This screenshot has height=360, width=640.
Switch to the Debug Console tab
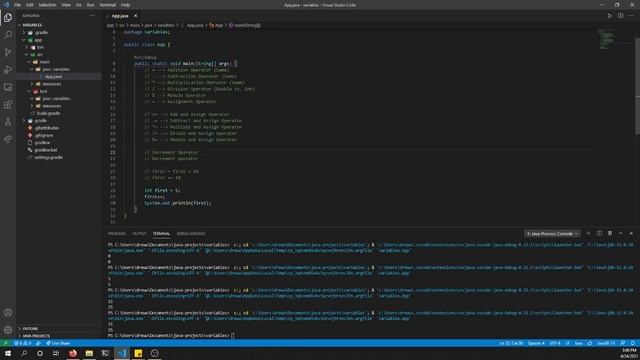point(191,233)
